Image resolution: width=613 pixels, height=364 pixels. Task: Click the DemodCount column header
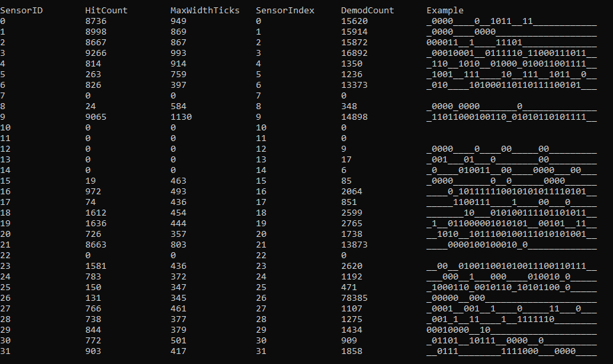tap(368, 11)
